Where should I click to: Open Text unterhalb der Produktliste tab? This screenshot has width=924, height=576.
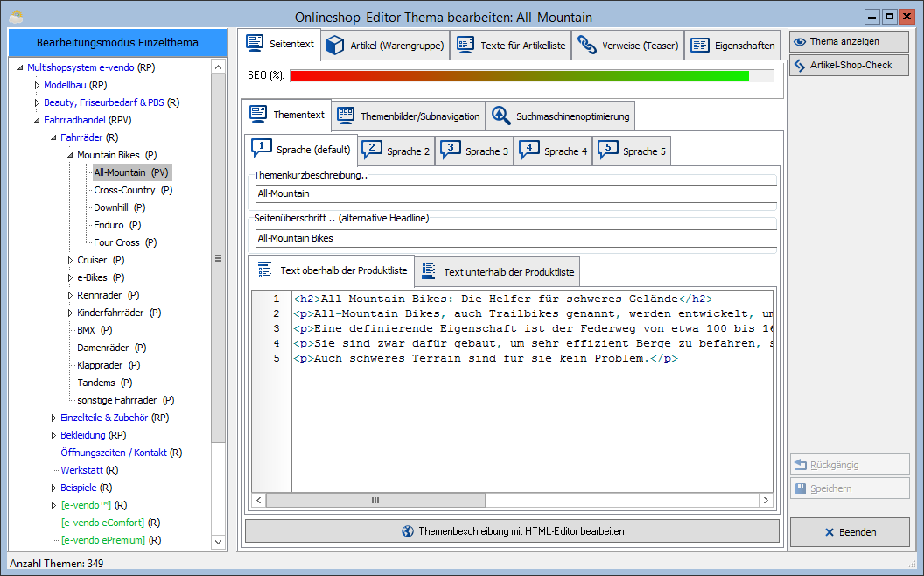click(x=497, y=271)
